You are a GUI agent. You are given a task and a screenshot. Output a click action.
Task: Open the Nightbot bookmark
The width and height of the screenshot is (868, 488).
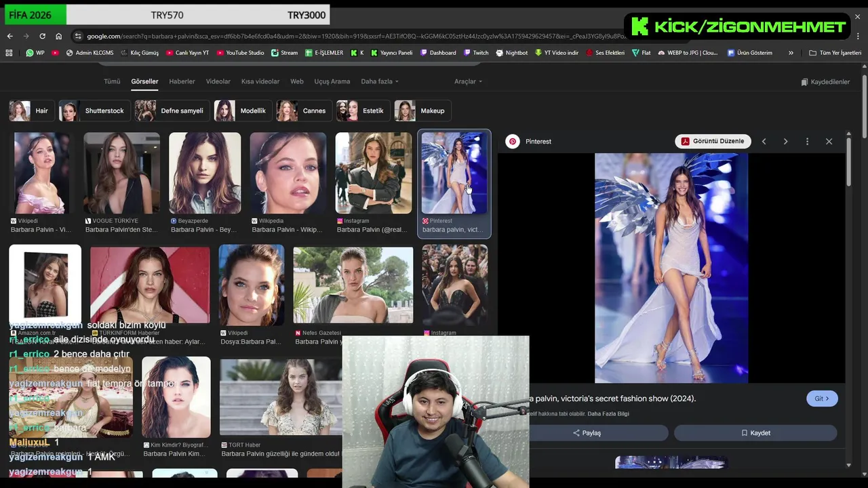click(512, 53)
